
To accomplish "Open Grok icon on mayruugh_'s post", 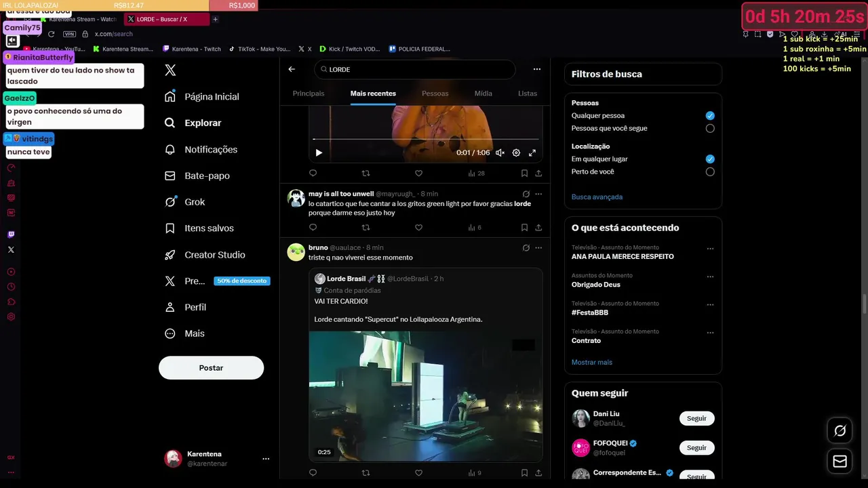I will click(526, 194).
